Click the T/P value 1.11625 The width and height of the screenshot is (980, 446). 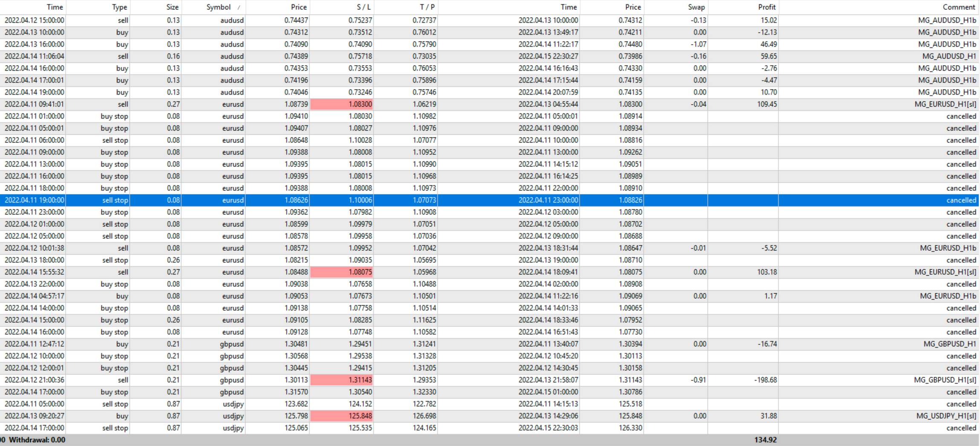coord(424,320)
